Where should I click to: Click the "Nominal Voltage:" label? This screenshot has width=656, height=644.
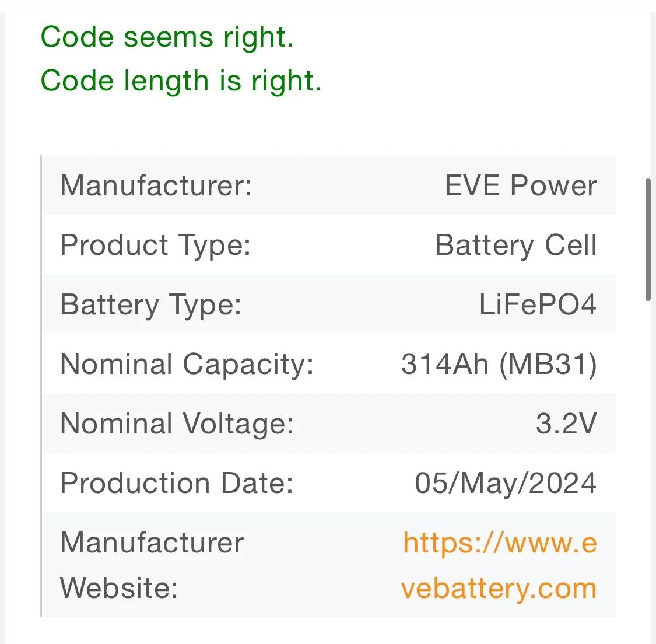point(177,424)
